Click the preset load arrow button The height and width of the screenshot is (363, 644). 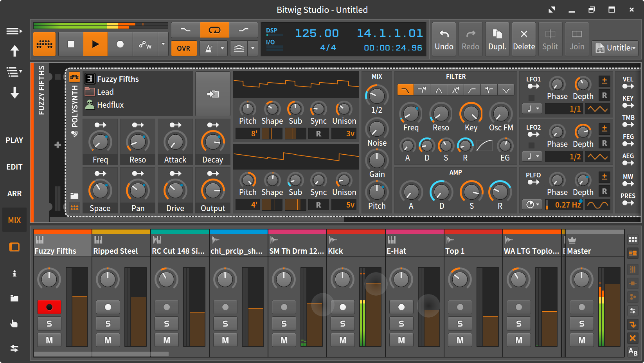click(213, 94)
